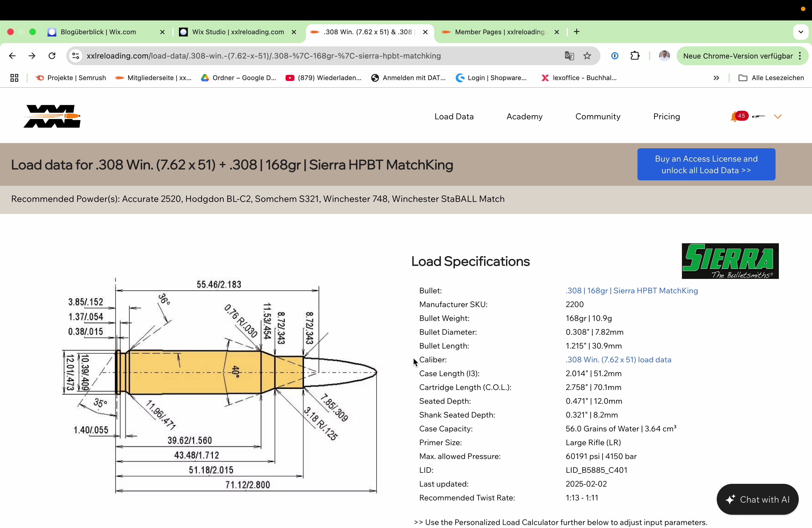
Task: Click the Max. allowed Pressure value
Action: coord(601,456)
